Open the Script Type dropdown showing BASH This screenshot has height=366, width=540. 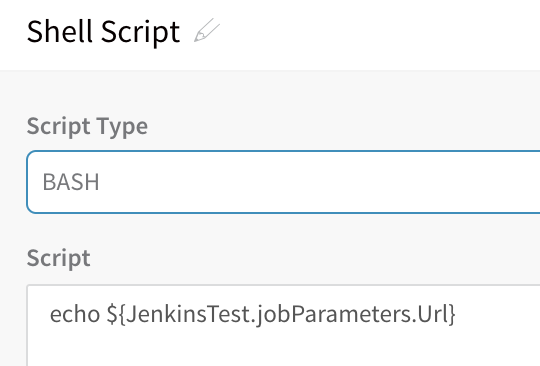click(x=283, y=182)
